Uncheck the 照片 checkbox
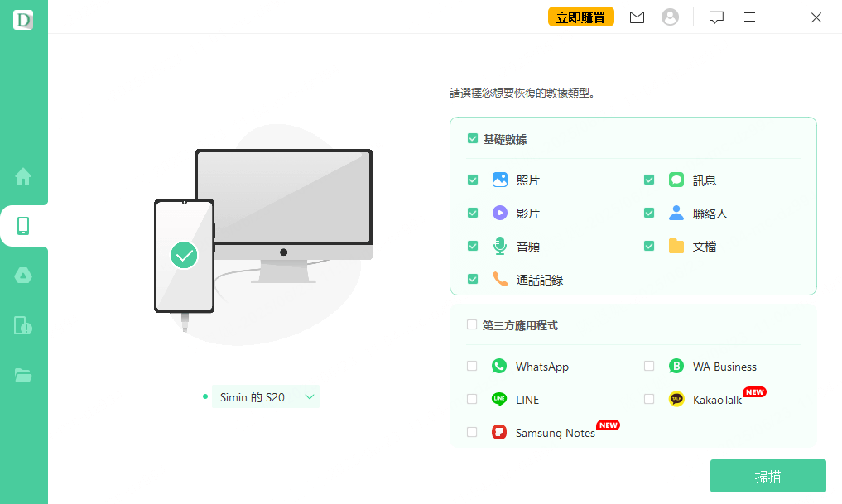This screenshot has width=842, height=504. click(473, 180)
